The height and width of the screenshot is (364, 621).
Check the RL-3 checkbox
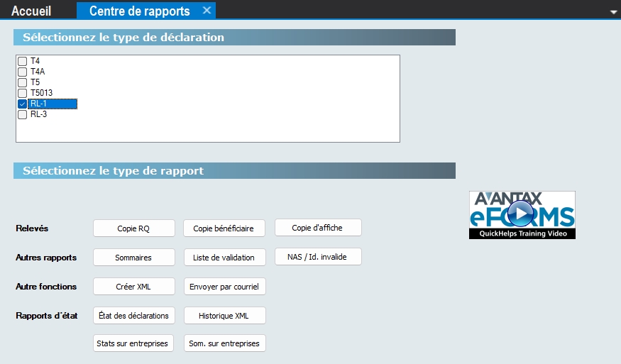23,114
